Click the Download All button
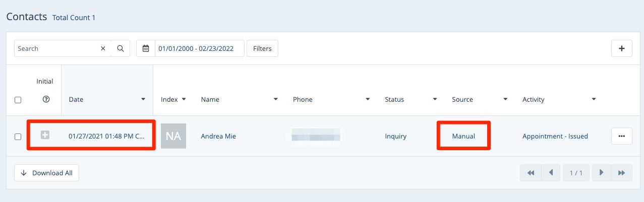 (46, 173)
